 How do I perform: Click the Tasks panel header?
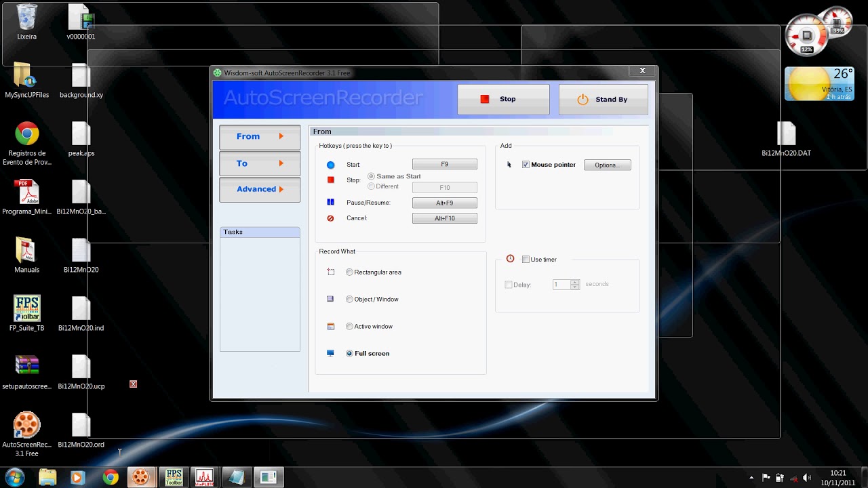pyautogui.click(x=260, y=232)
